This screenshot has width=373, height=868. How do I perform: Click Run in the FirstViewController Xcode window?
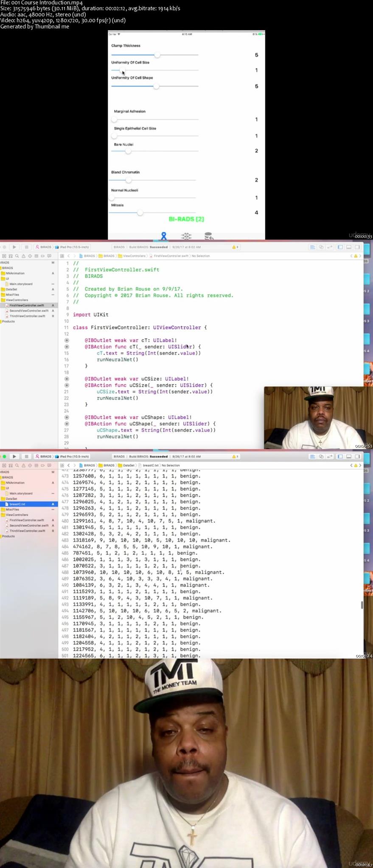14,247
